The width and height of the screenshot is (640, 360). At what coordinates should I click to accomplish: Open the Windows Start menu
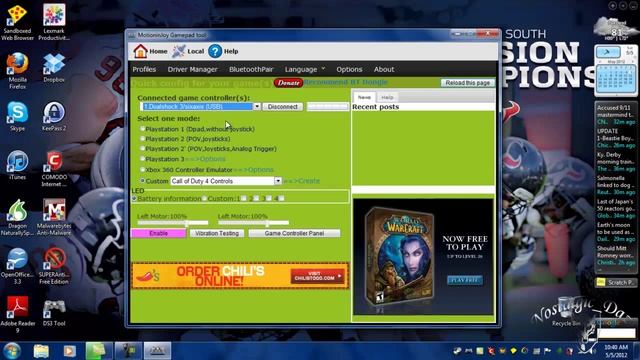point(12,351)
